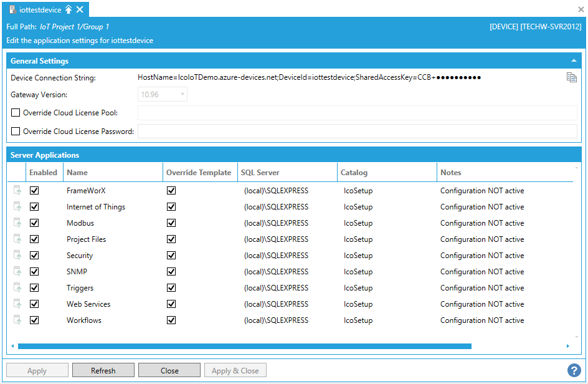Disable the Enabled checkbox for SNMP
588x384 pixels.
(34, 272)
